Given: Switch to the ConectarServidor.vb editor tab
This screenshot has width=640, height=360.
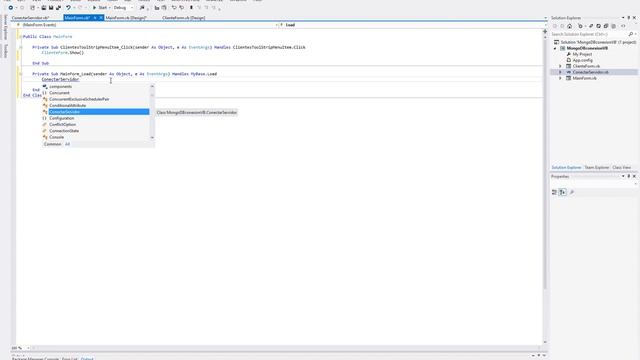Looking at the screenshot, I should coord(30,18).
